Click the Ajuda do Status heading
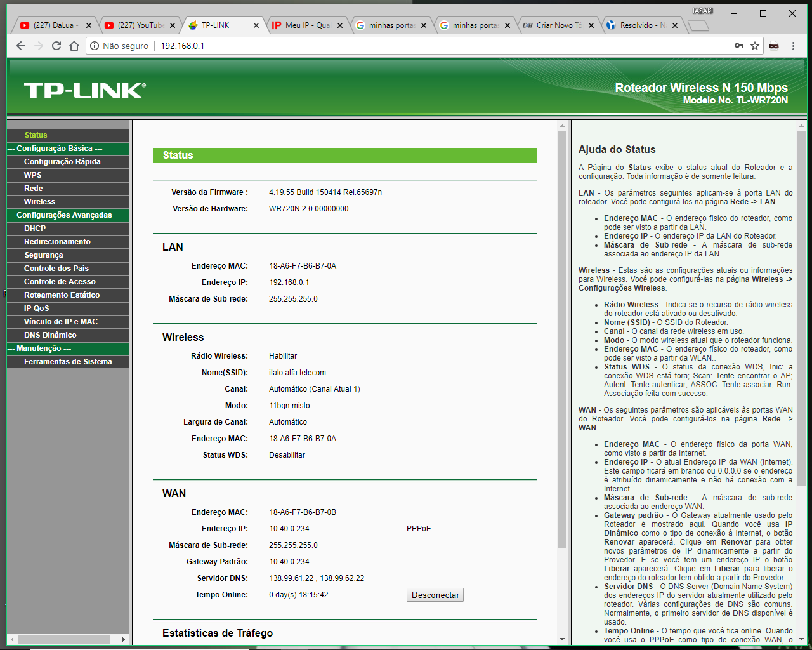The height and width of the screenshot is (650, 812). (x=617, y=150)
